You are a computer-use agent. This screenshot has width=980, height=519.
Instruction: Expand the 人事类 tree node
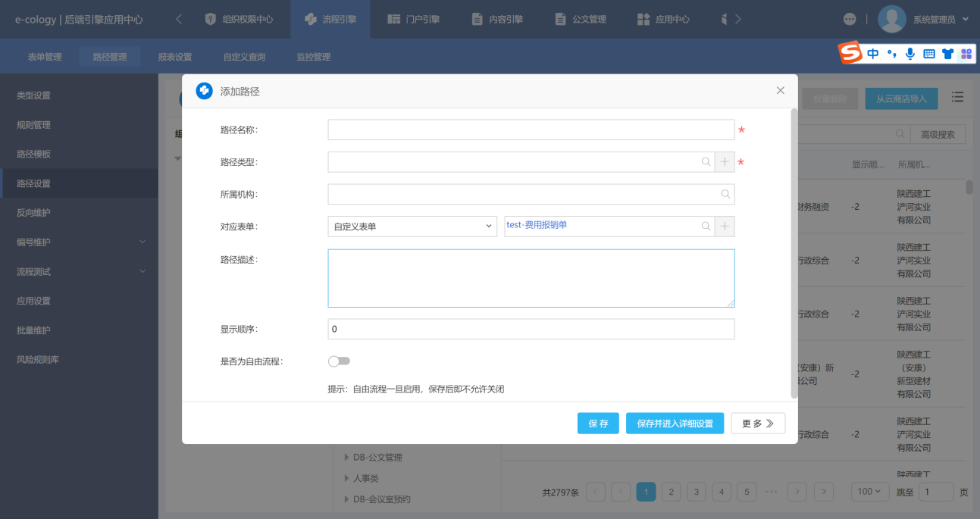[347, 479]
